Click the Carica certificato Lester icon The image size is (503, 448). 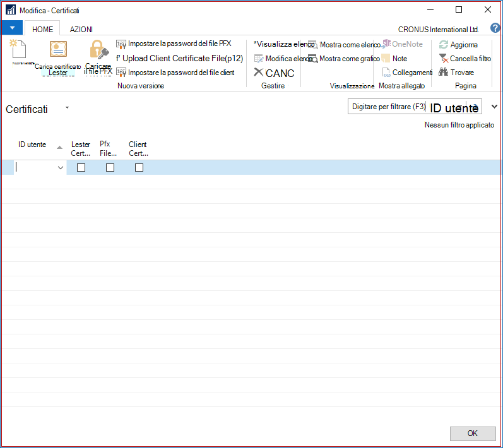(x=58, y=49)
